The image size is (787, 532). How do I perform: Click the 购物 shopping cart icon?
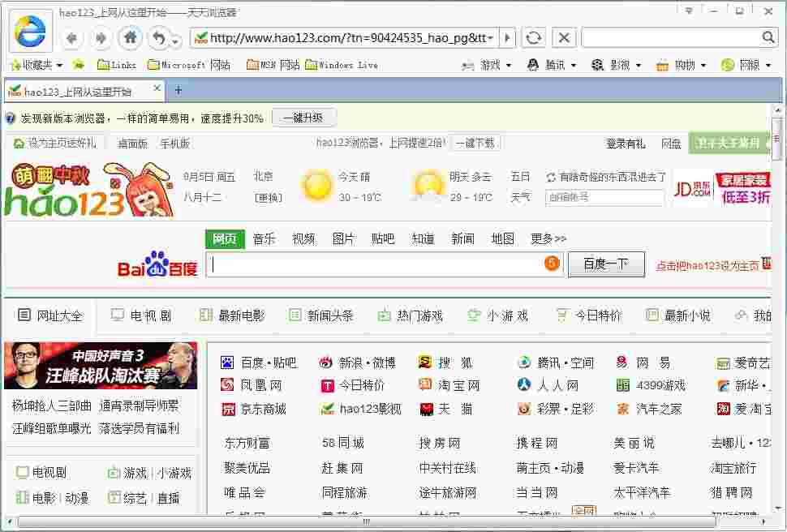661,64
